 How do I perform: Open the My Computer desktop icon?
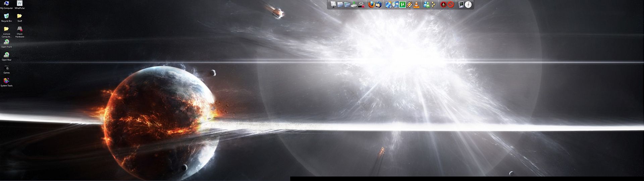[6, 5]
